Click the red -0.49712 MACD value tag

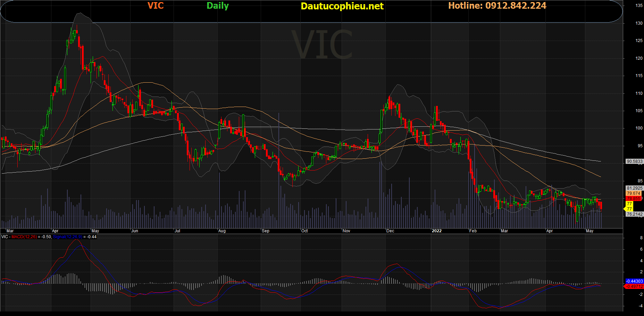[634, 286]
